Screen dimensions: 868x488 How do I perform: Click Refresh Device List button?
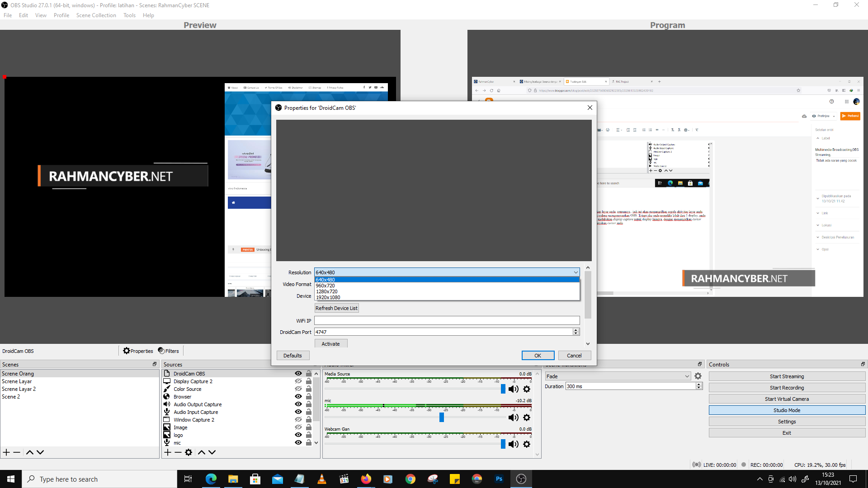(x=336, y=308)
